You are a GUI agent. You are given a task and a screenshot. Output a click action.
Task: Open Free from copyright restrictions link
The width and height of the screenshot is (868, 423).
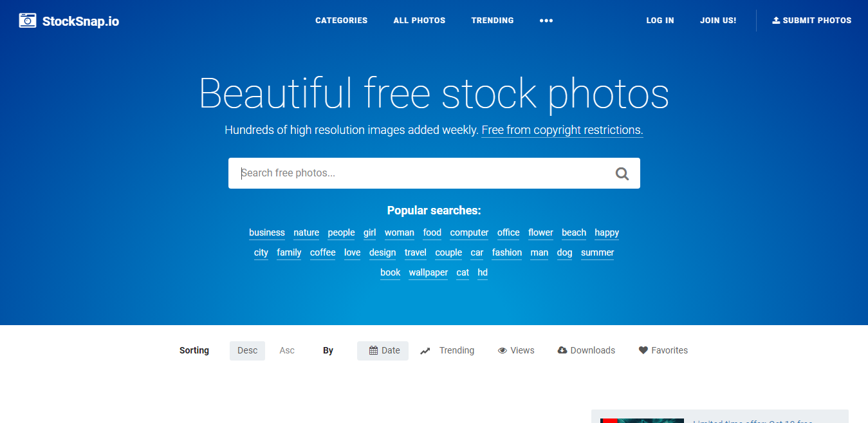click(x=562, y=130)
